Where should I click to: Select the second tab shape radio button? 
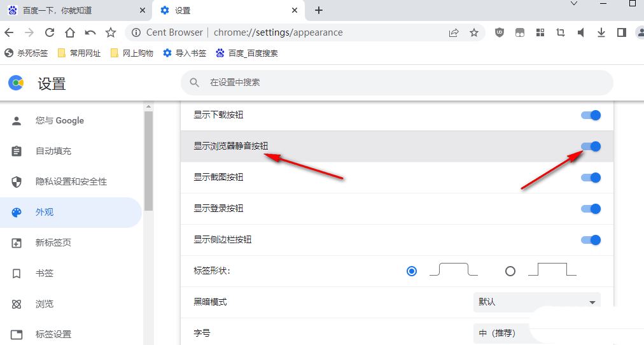(x=510, y=271)
